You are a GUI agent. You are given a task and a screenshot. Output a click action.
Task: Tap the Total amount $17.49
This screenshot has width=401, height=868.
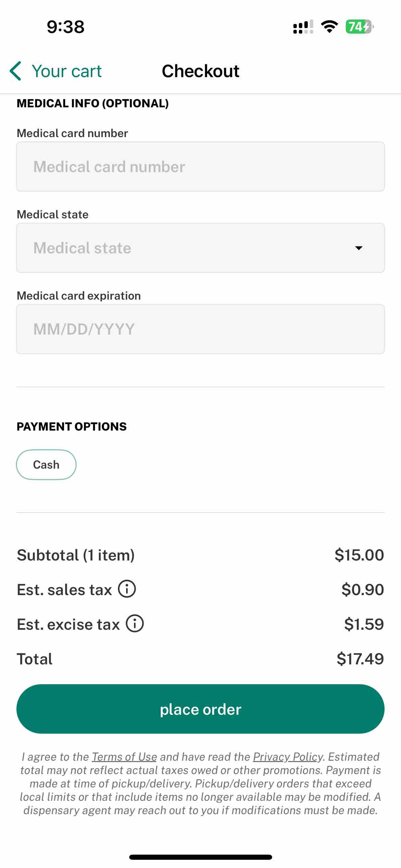pos(360,659)
